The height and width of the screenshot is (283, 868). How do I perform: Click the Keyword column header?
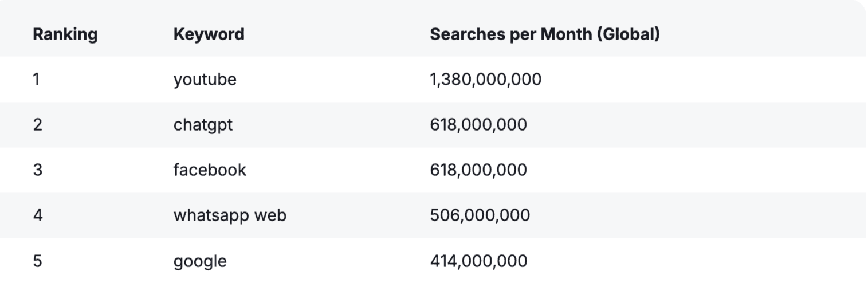coord(209,34)
